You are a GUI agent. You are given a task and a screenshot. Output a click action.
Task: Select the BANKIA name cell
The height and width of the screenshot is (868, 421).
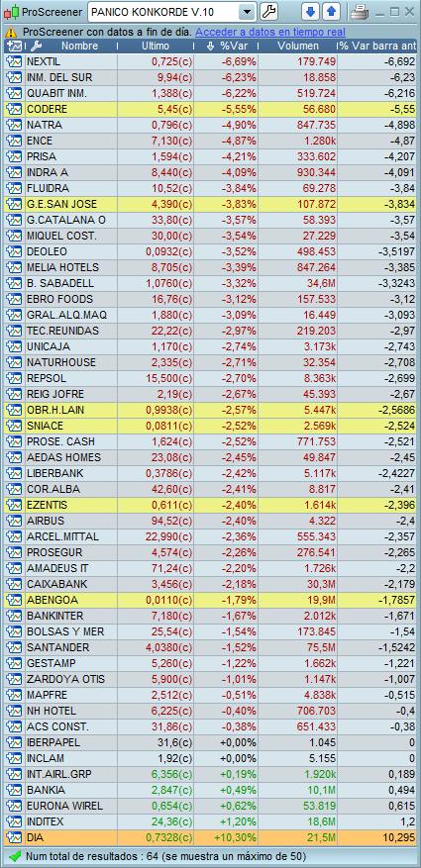pyautogui.click(x=69, y=791)
